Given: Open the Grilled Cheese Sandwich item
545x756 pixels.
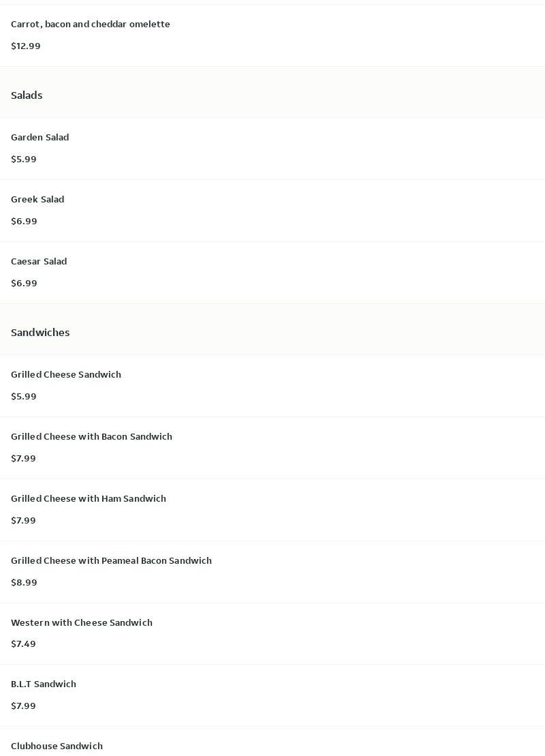Looking at the screenshot, I should (272, 386).
